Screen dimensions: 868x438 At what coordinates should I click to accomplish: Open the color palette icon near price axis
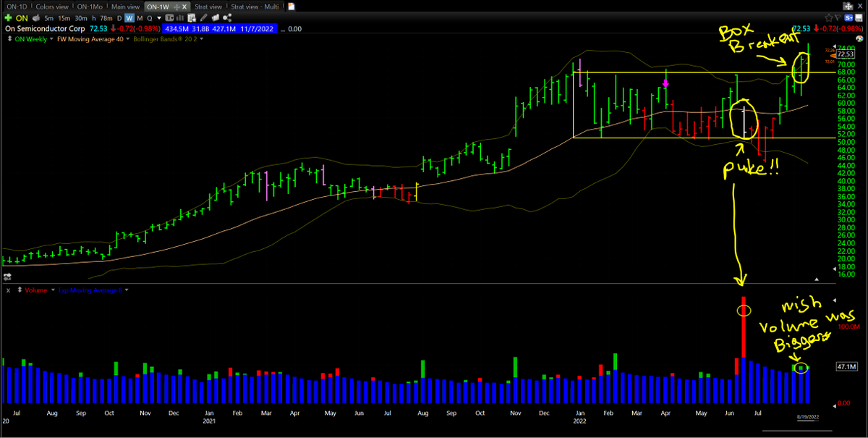click(x=860, y=39)
